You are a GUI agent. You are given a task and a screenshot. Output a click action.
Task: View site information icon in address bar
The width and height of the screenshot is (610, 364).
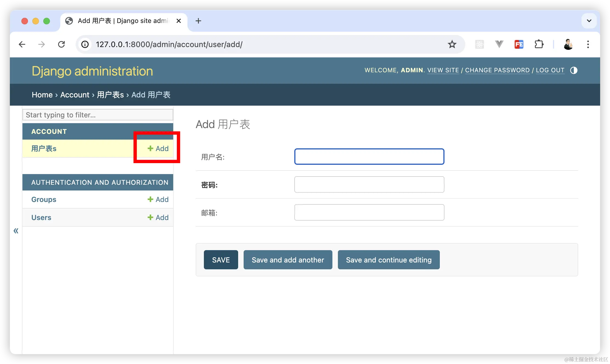(x=85, y=44)
